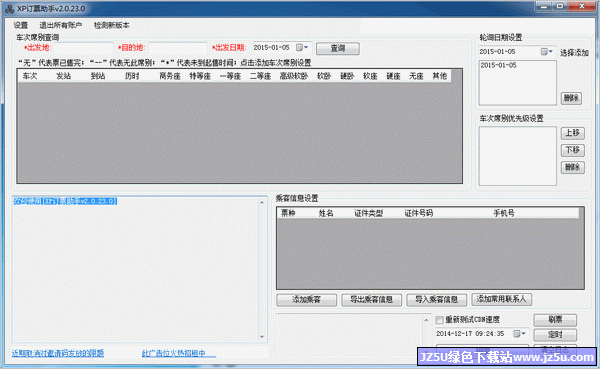
Task: Click the 出发地 departure input field
Action: click(84, 48)
